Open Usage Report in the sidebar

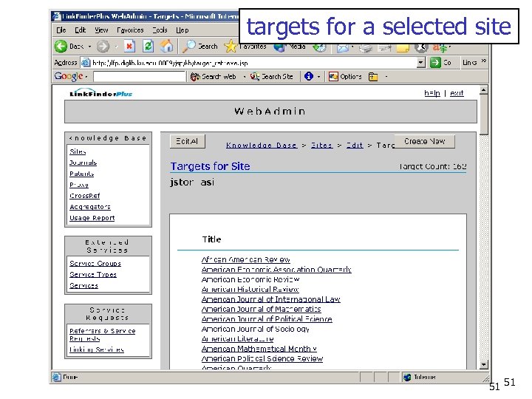(92, 218)
